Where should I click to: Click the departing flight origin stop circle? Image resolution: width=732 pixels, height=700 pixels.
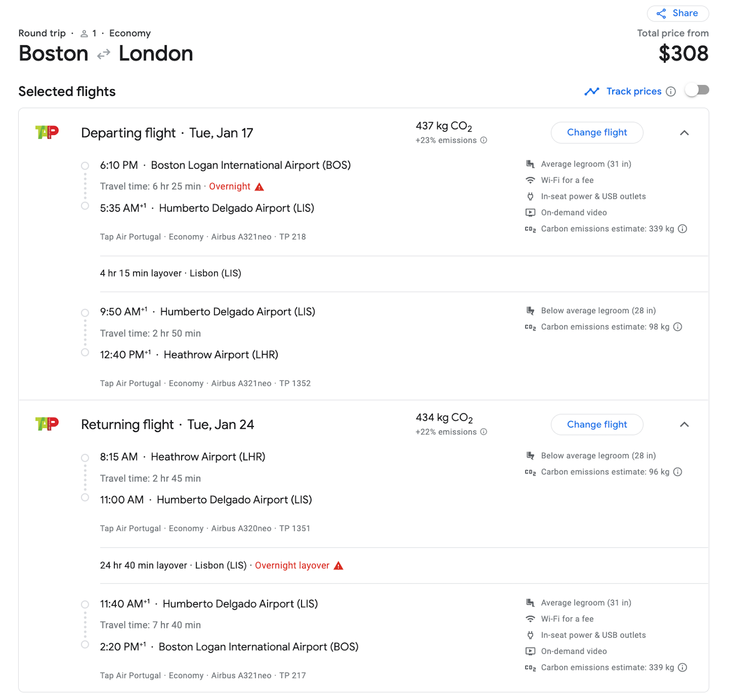click(85, 166)
